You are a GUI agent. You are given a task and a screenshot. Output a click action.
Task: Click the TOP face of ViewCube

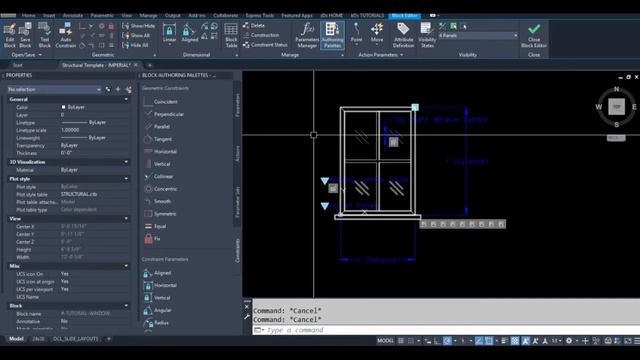click(616, 107)
